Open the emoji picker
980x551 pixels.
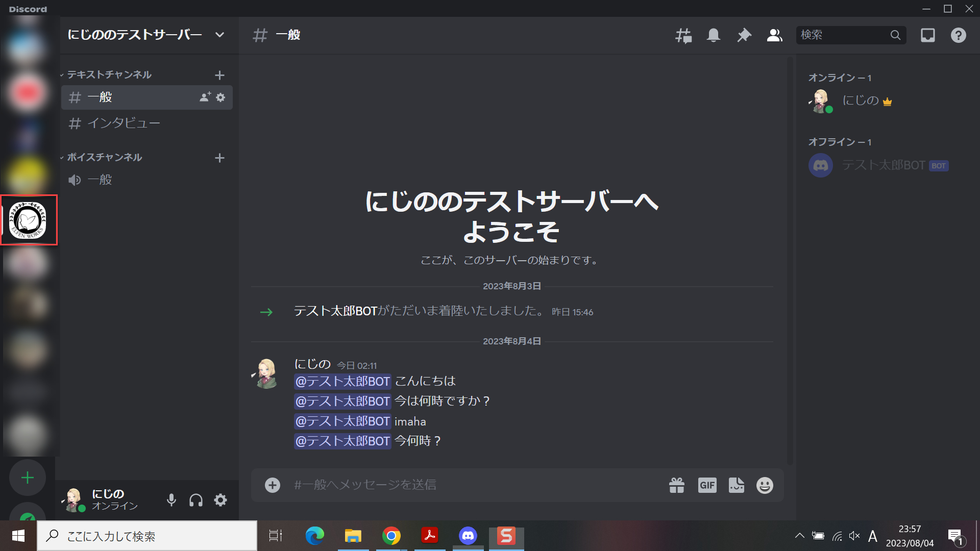pos(765,485)
